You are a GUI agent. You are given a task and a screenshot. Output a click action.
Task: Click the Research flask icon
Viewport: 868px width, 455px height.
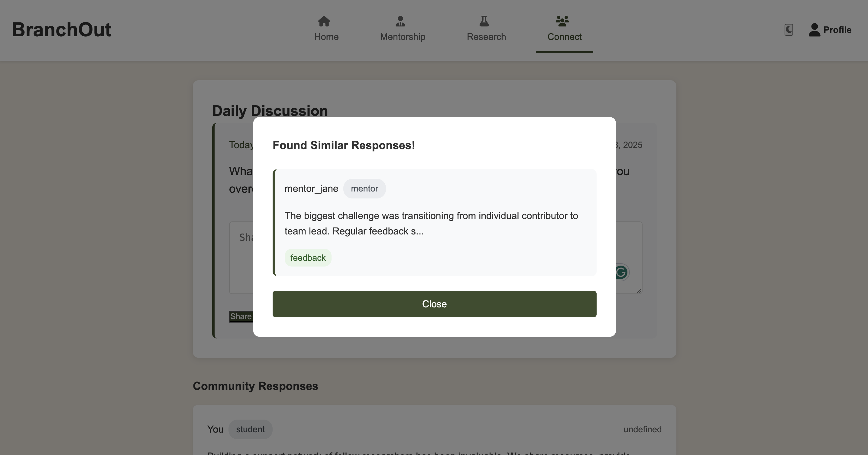[x=484, y=21]
